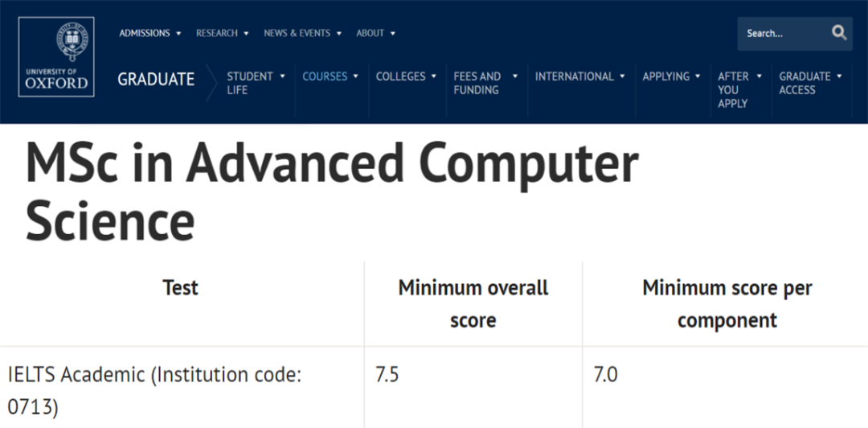Viewport: 868px width, 428px height.
Task: Expand the Courses dropdown arrow
Action: pyautogui.click(x=355, y=76)
